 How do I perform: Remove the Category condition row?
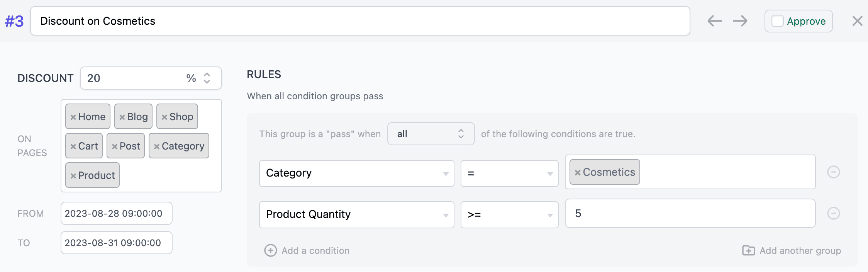[x=833, y=172]
